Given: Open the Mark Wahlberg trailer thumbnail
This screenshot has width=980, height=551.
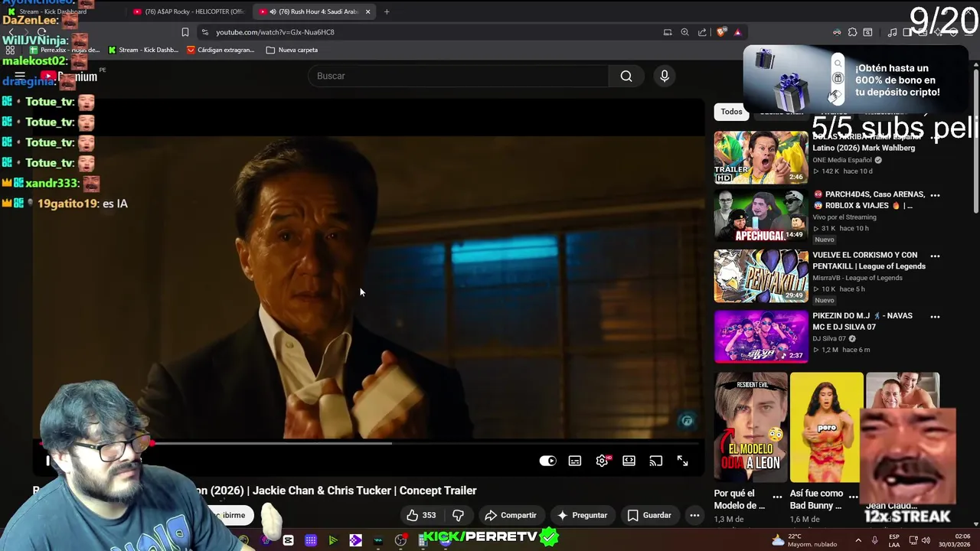Looking at the screenshot, I should coord(761,158).
